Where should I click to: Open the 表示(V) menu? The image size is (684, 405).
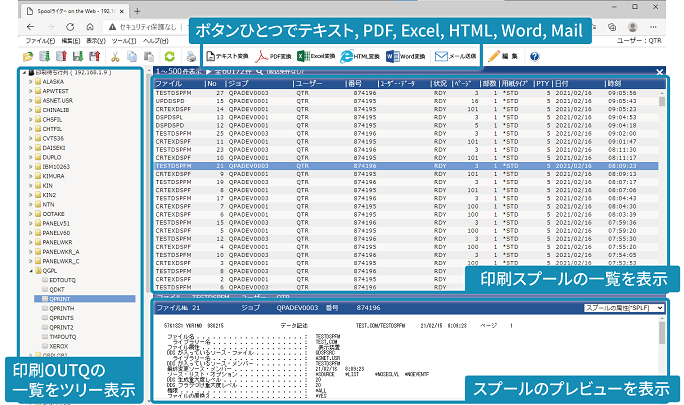(97, 40)
